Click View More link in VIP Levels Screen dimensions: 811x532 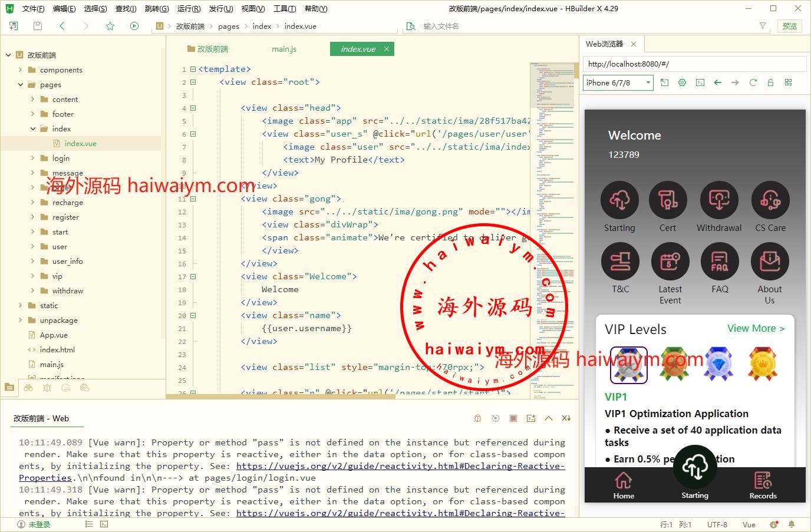[756, 328]
